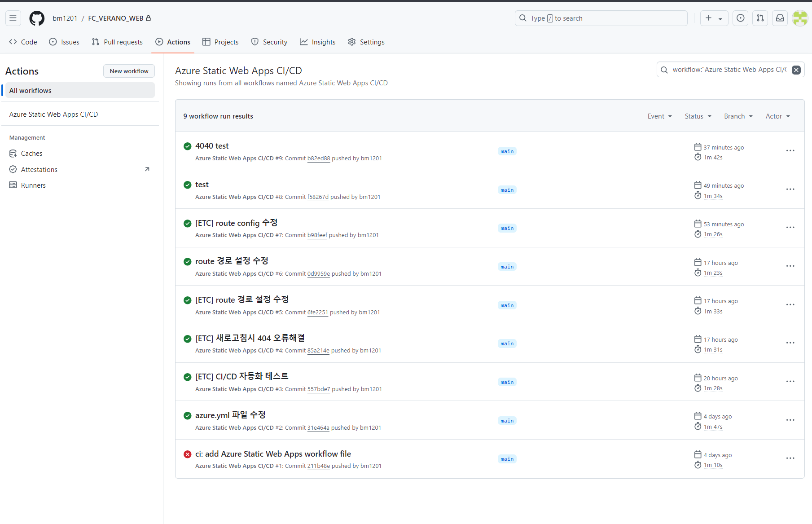Open the [ETC] route config 수정 run

[x=237, y=223]
